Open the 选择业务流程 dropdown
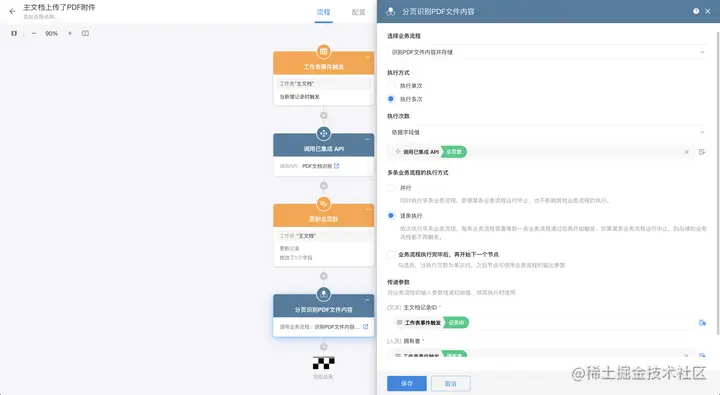 pos(547,52)
